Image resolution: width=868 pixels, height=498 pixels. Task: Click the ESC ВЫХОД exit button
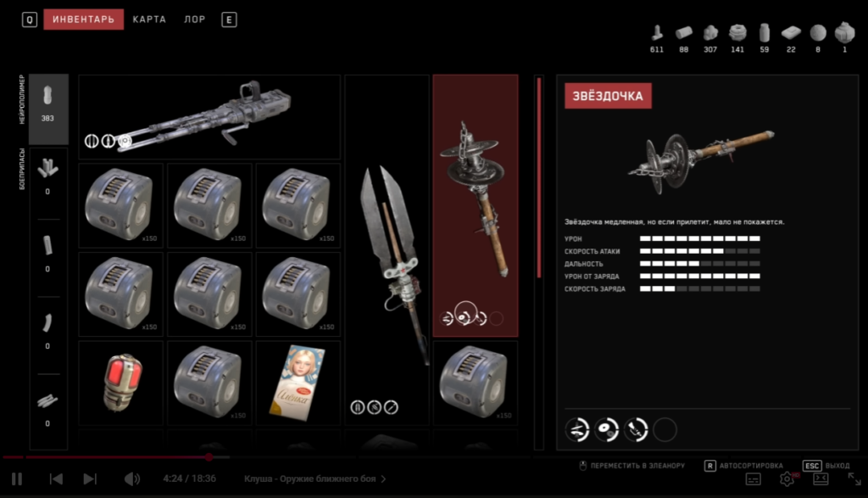click(x=826, y=466)
